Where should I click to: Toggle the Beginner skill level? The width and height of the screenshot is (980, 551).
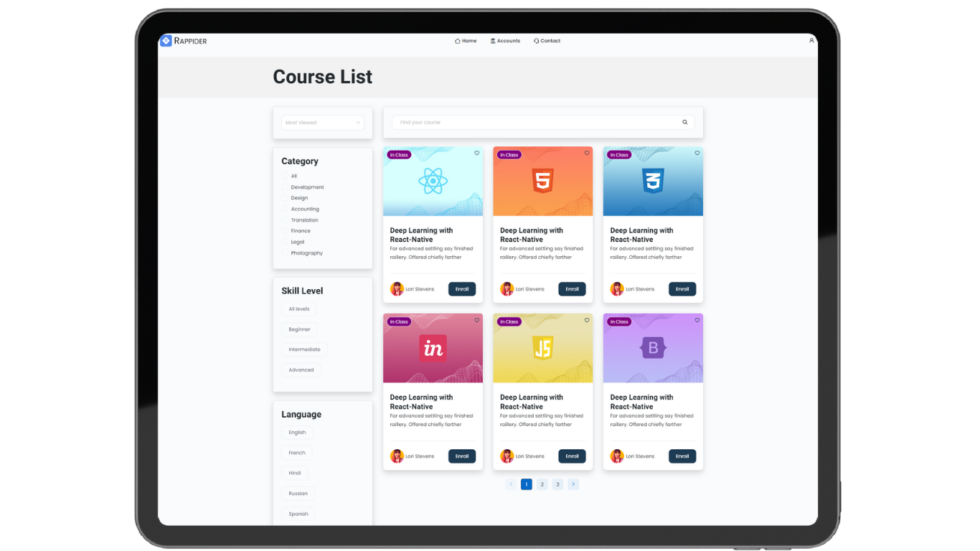300,329
